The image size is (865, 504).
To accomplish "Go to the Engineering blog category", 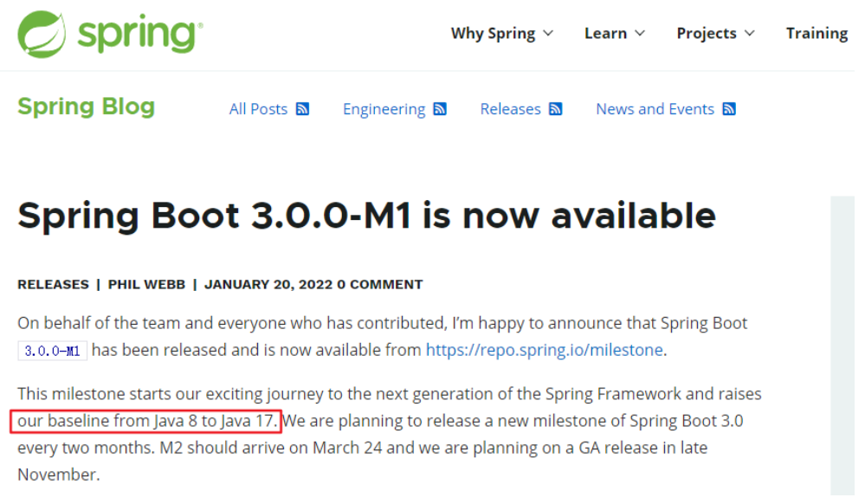I will (x=384, y=109).
